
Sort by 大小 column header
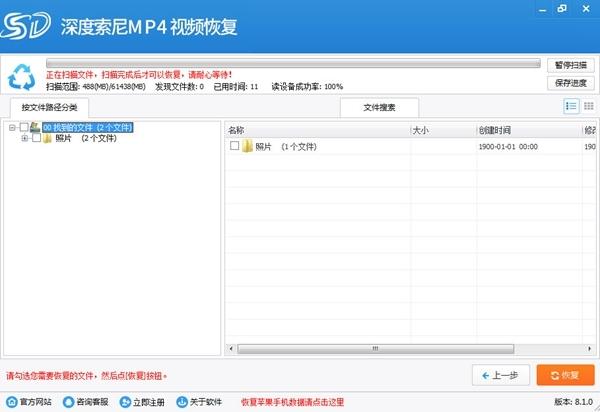[444, 130]
